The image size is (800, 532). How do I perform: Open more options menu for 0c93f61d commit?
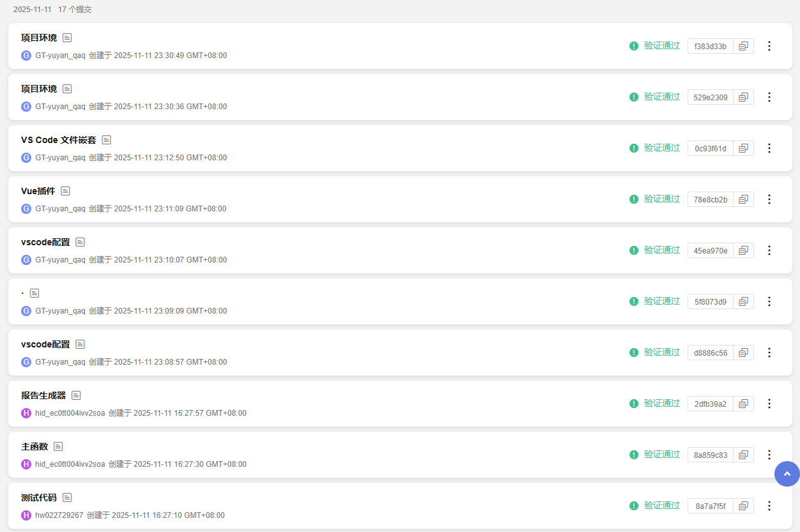pos(769,148)
